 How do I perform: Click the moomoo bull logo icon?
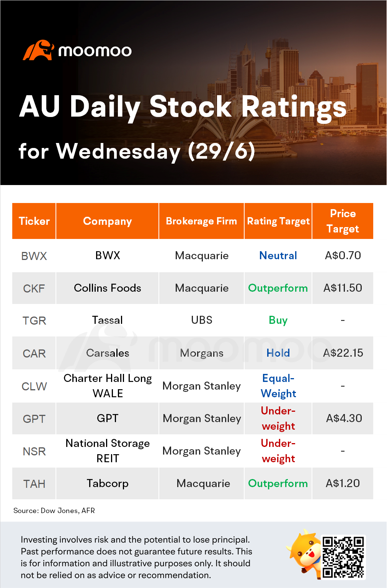(x=39, y=50)
